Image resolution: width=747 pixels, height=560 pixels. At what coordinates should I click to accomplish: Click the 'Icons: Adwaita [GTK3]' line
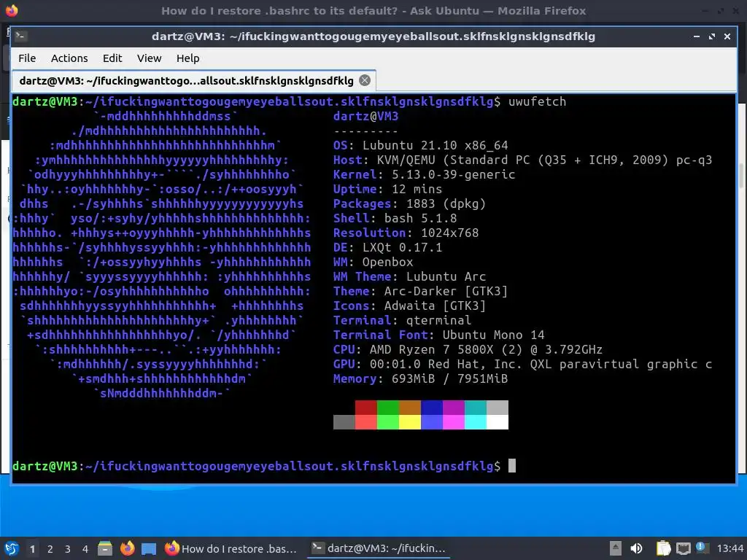coord(410,306)
